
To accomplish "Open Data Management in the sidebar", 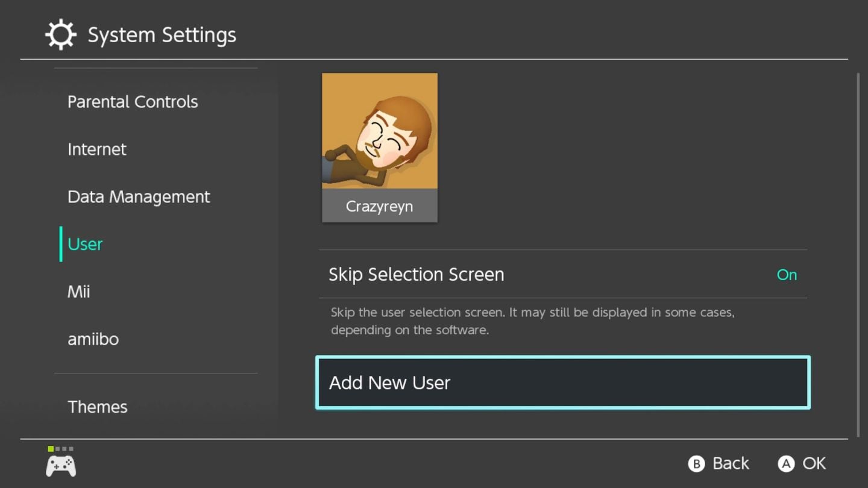I will (139, 197).
